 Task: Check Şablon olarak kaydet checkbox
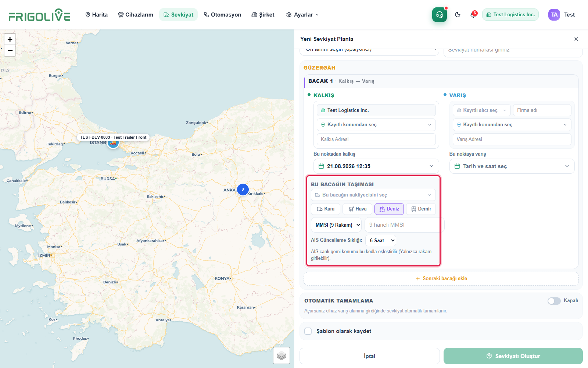click(x=308, y=331)
